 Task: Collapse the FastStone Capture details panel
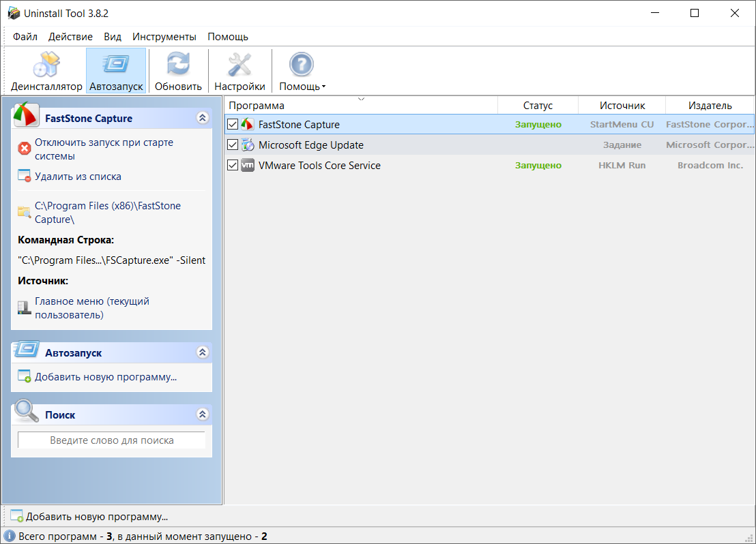[203, 118]
